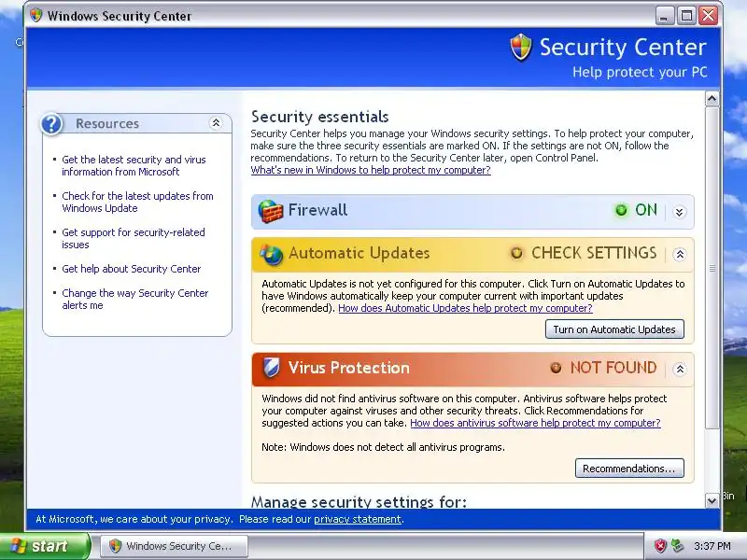
Task: Click the green tray icon beside the clock
Action: pos(677,546)
